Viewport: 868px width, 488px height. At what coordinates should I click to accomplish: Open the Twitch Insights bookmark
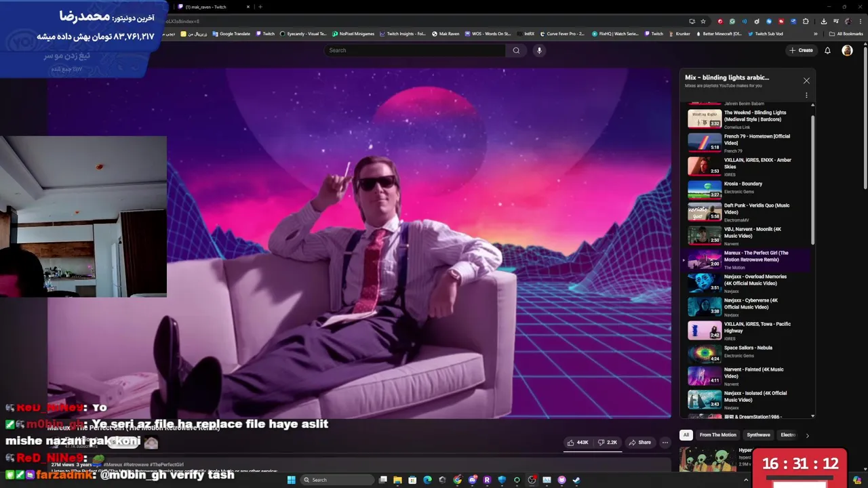tap(403, 34)
